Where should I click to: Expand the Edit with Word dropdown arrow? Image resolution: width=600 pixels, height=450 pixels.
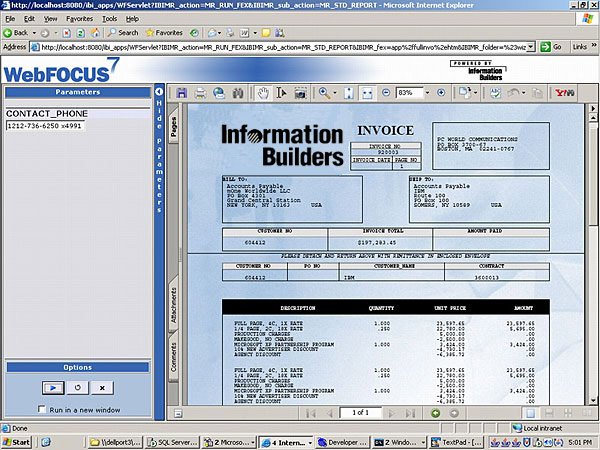click(255, 33)
